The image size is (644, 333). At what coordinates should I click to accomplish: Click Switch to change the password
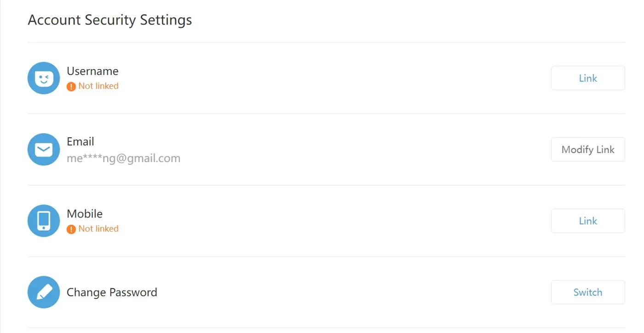tap(588, 292)
